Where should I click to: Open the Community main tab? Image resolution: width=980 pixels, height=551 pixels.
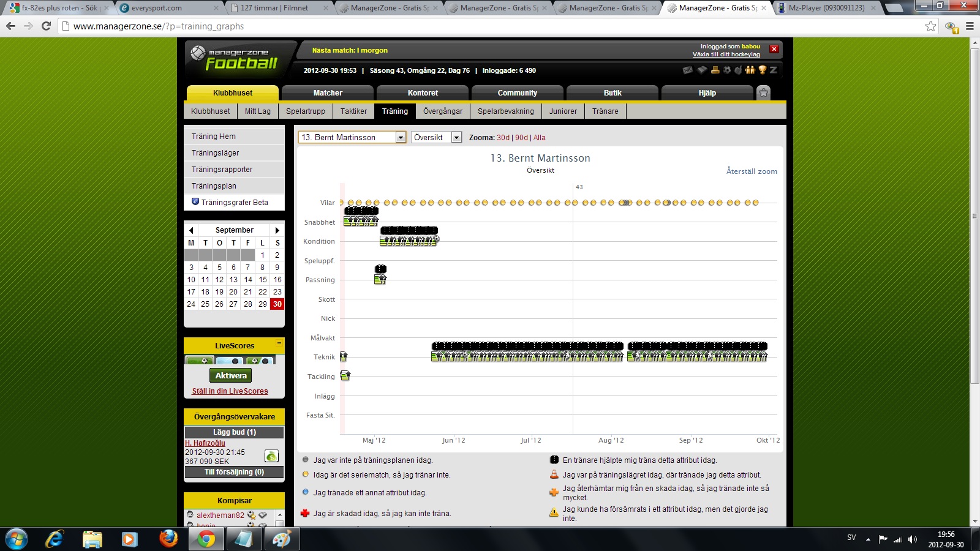pos(518,93)
